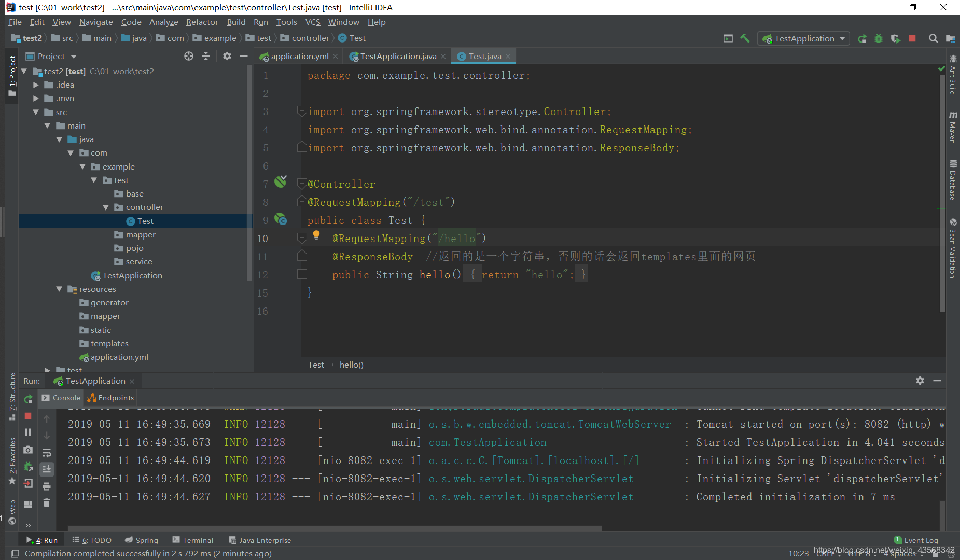Click the Build project hammer icon
The image size is (960, 560).
pyautogui.click(x=745, y=38)
